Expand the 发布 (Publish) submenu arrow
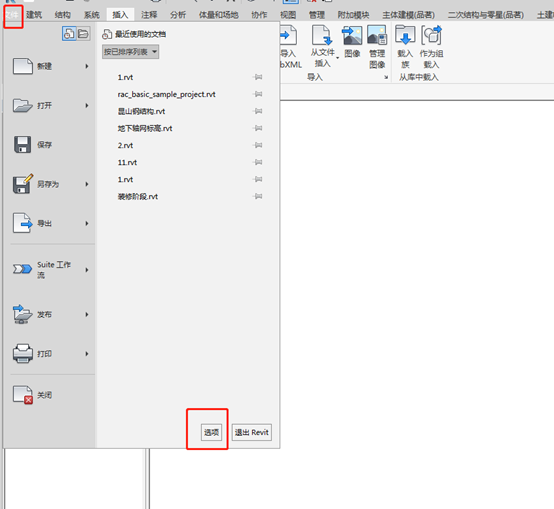554x509 pixels. click(x=87, y=314)
